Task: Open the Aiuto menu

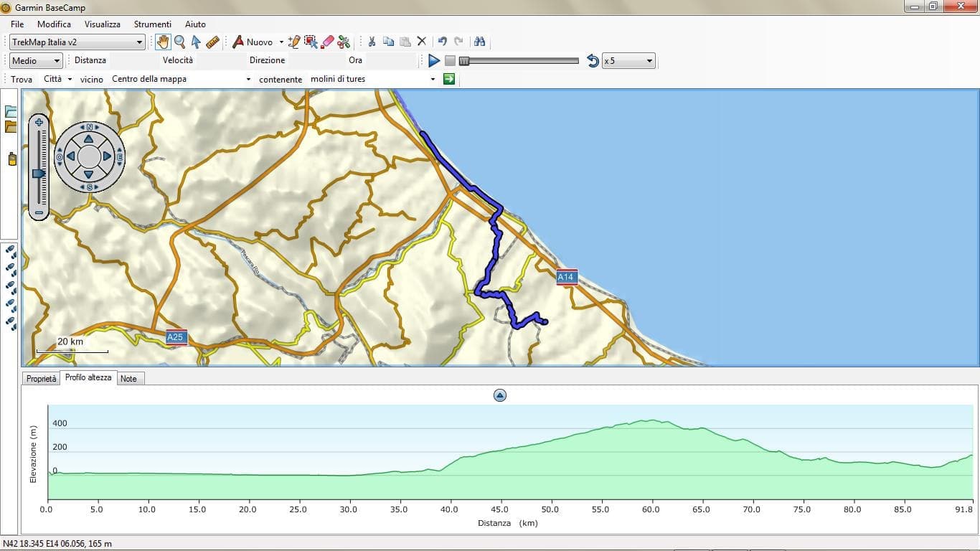Action: (195, 24)
